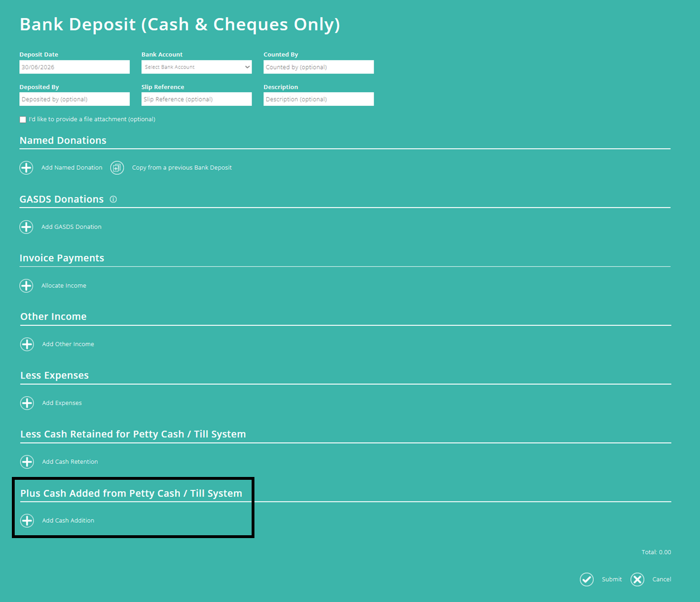Click the Allocate Income plus icon
The height and width of the screenshot is (602, 700).
point(27,286)
